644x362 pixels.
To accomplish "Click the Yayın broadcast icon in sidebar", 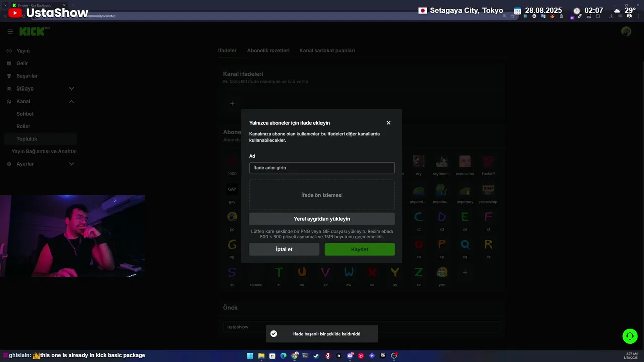I will pyautogui.click(x=9, y=51).
